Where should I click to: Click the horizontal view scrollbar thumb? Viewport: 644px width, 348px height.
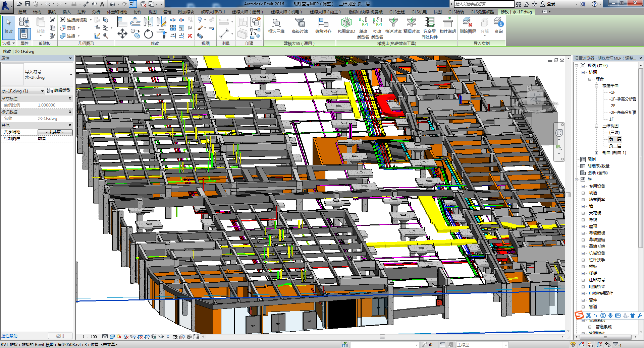pos(382,337)
